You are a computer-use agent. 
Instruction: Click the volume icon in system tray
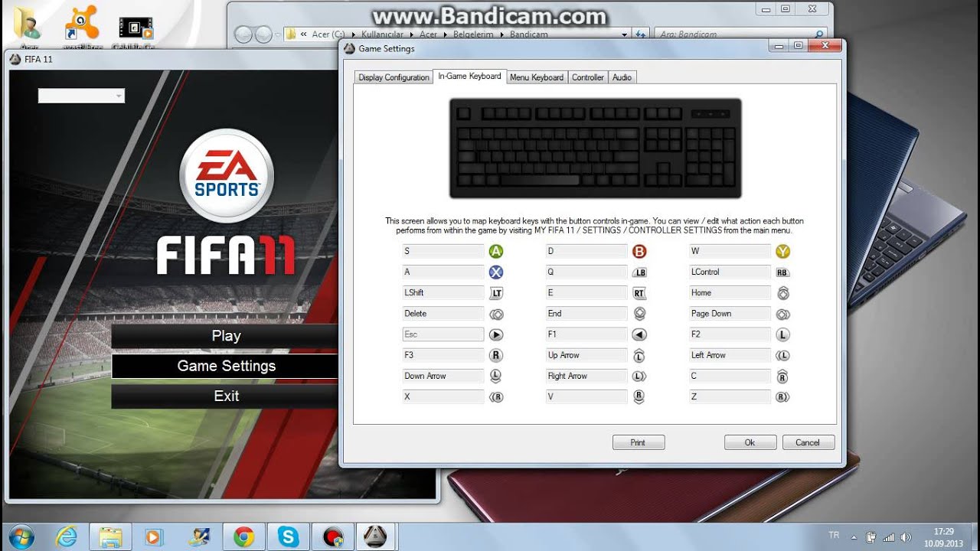pyautogui.click(x=906, y=537)
